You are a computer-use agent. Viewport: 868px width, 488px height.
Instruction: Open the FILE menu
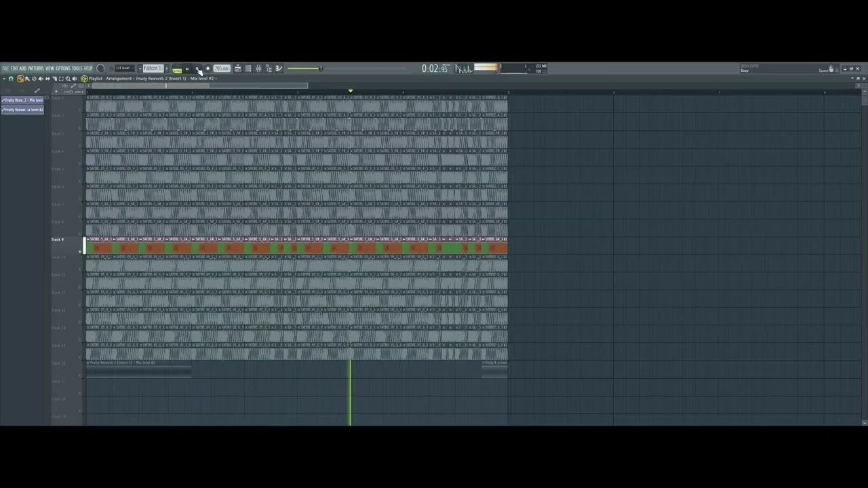coord(5,68)
